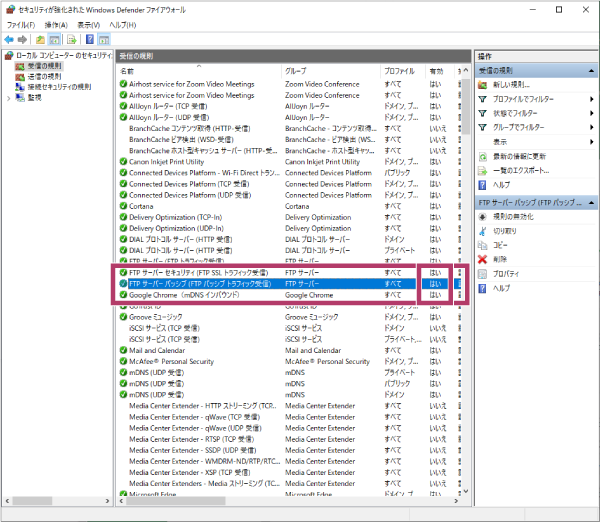Click the 規則の無効化 (Disable Rule) icon
This screenshot has width=600, height=522.
(x=483, y=217)
